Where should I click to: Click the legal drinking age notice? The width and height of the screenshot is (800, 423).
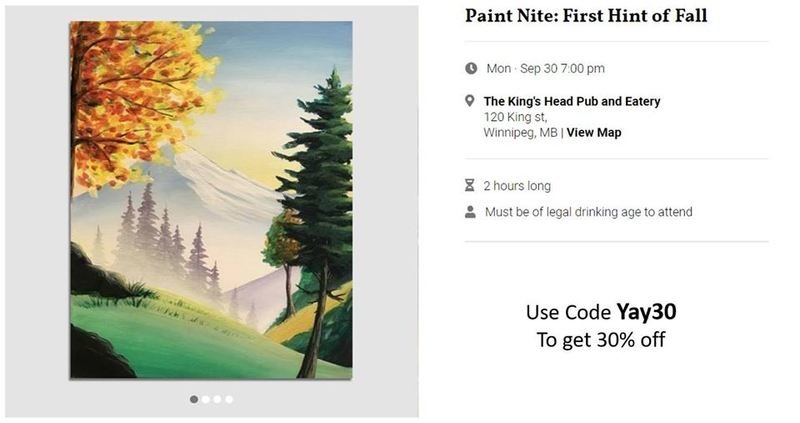point(588,212)
